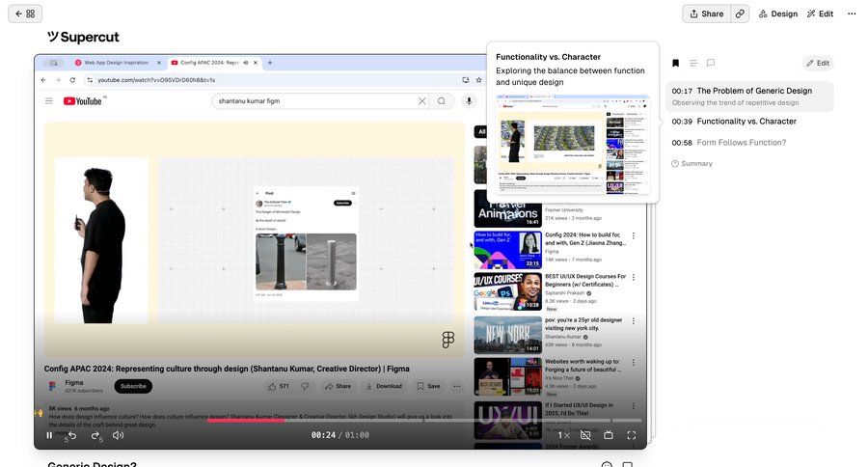Click the Functionality vs. Character popup title

[x=548, y=57]
